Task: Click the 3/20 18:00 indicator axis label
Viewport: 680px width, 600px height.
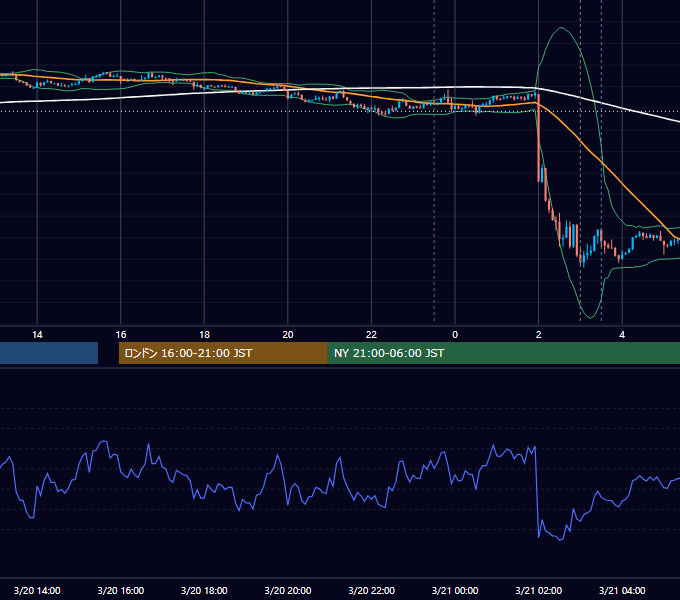Action: point(204,590)
